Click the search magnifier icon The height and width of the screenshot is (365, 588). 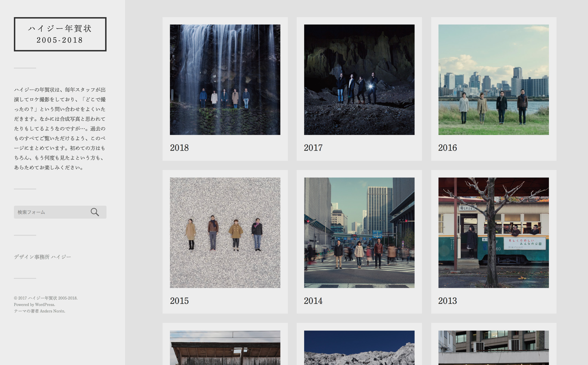pos(95,212)
